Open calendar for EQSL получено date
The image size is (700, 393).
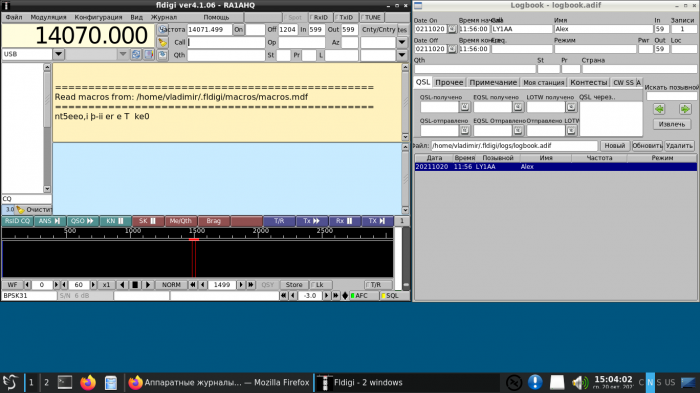coord(518,107)
